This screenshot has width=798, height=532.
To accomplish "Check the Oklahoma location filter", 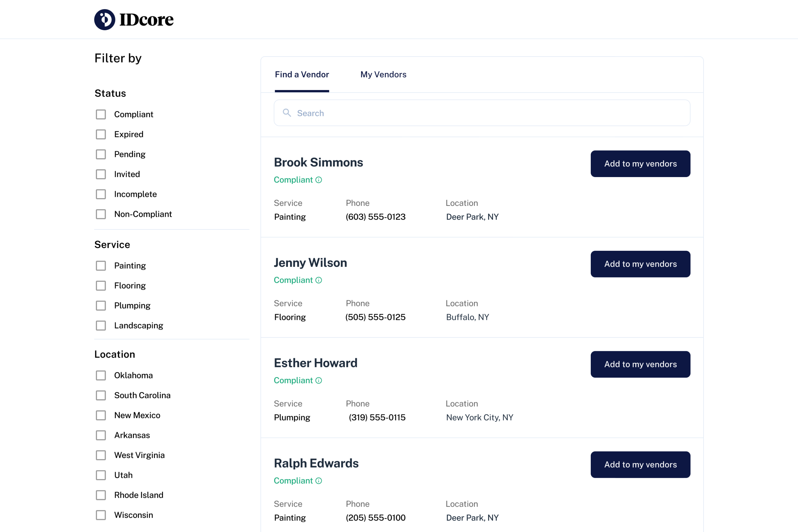I will click(x=101, y=375).
